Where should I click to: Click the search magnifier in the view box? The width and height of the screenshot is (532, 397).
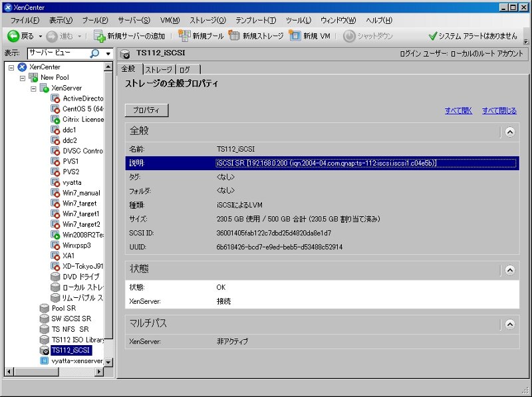[94, 53]
